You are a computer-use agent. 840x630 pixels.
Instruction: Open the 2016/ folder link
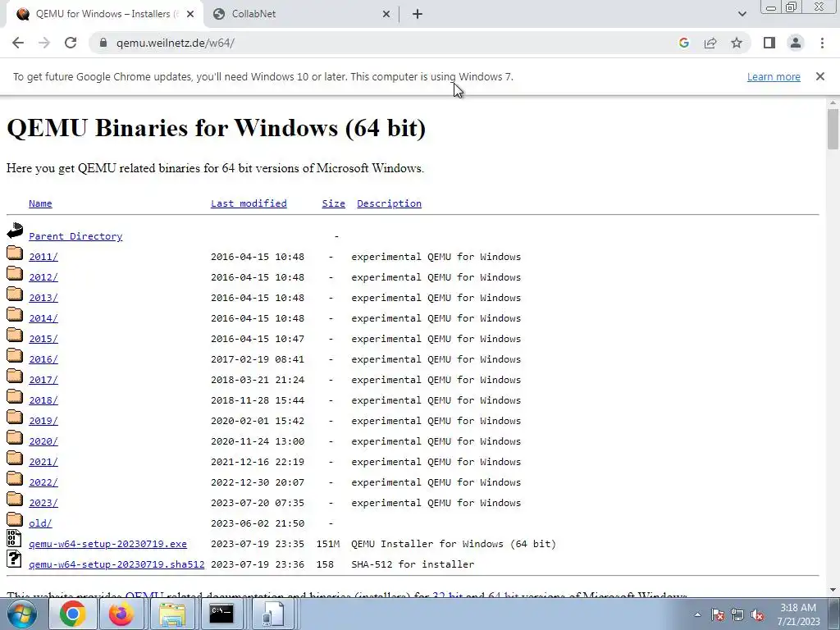(x=43, y=359)
